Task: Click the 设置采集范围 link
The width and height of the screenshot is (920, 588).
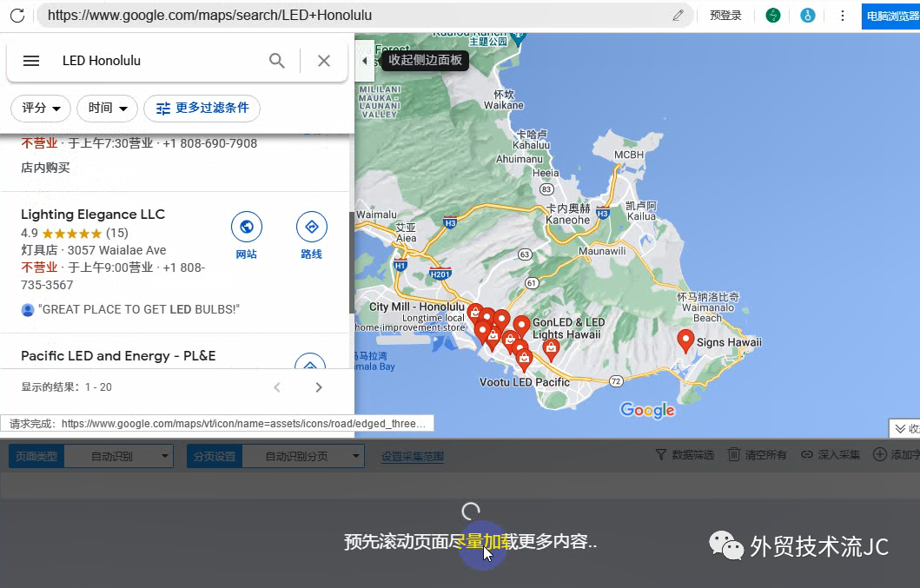Action: click(413, 456)
